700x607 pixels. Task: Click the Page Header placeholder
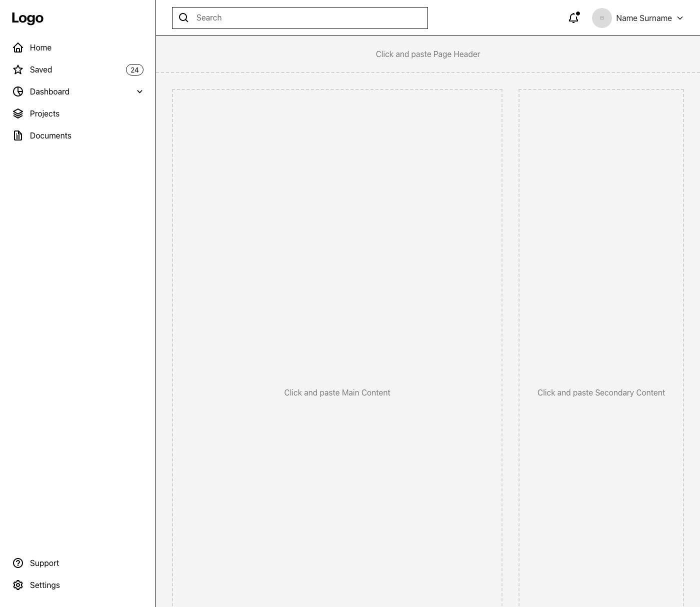(x=428, y=54)
